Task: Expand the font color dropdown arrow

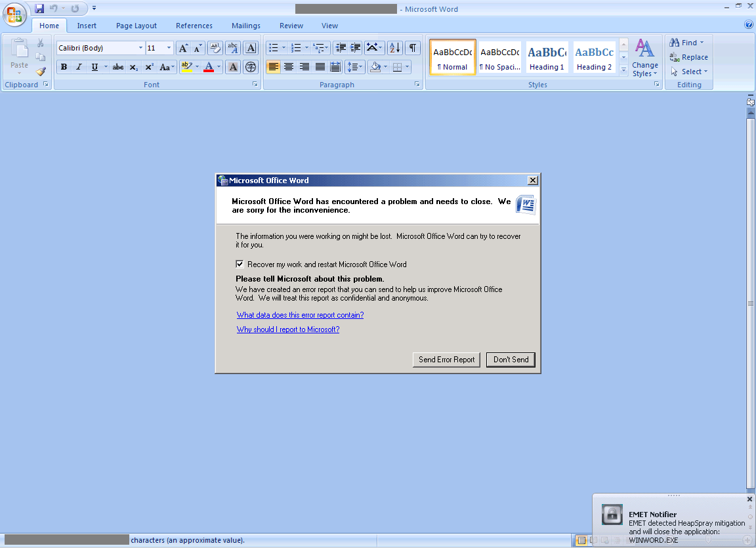Action: click(x=219, y=67)
